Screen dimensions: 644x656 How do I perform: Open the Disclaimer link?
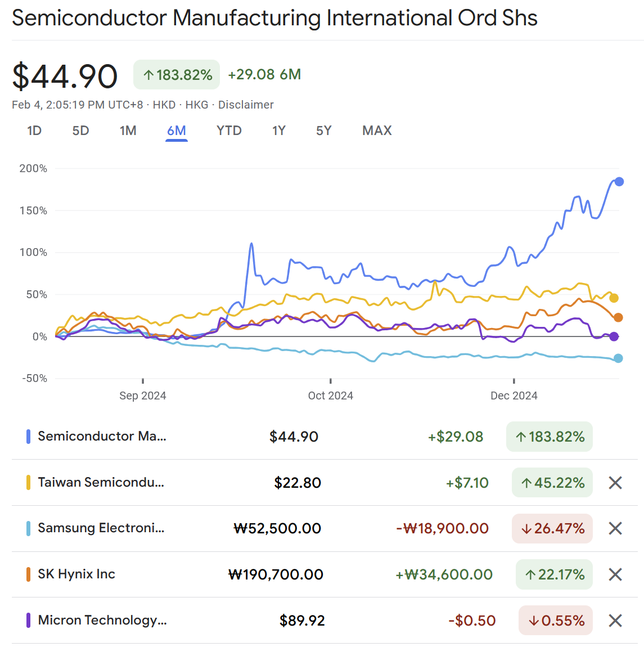coord(246,105)
